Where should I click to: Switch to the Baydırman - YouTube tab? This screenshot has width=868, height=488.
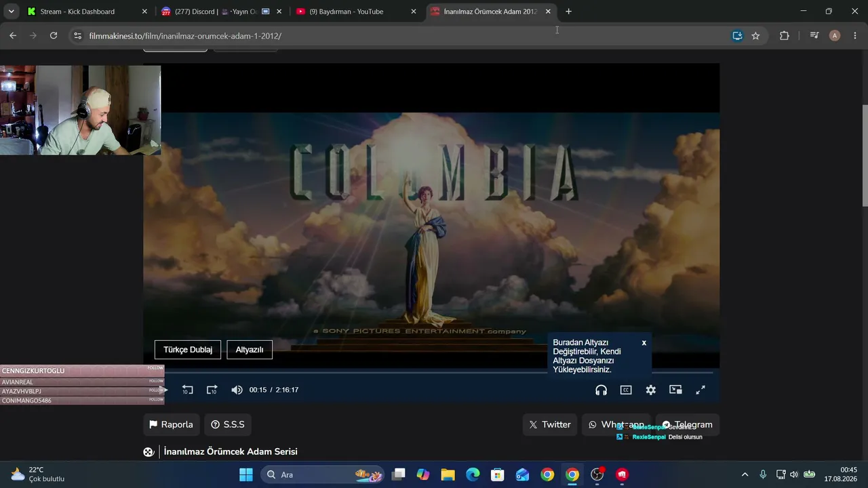click(355, 12)
